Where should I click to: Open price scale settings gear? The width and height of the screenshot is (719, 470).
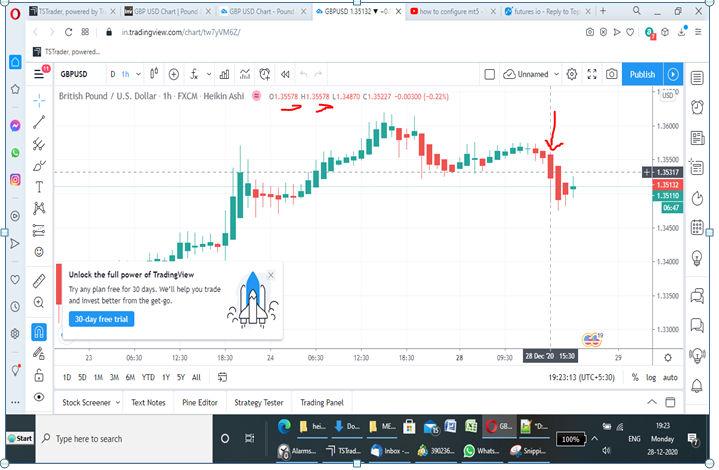point(668,358)
